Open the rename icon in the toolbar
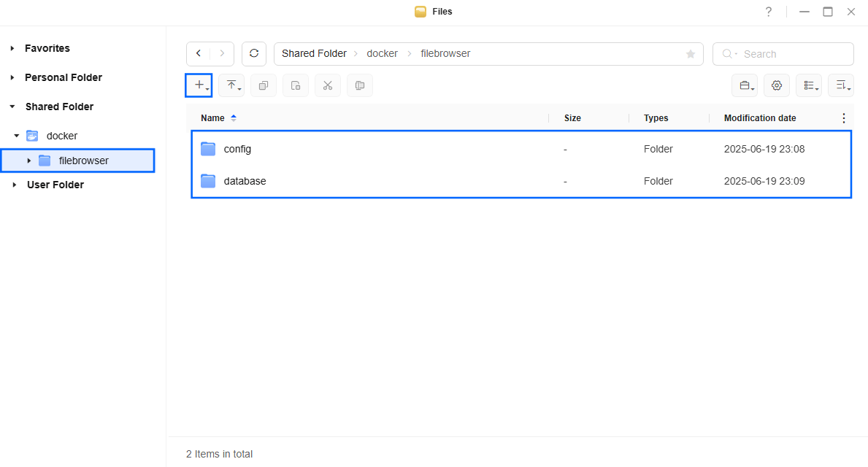Screen dimensions: 868x467 click(360, 86)
